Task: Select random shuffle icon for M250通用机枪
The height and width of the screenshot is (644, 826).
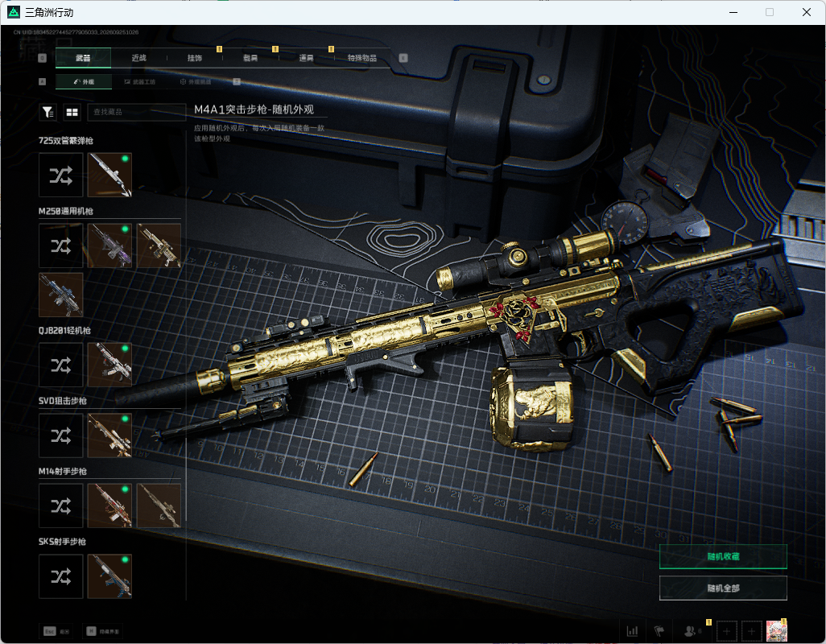Action: click(61, 246)
